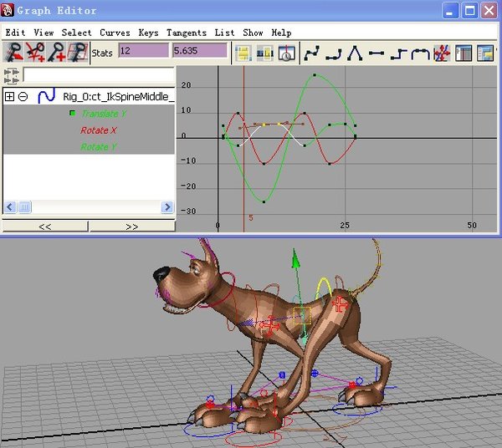502x448 pixels.
Task: Apply Plateau tangents icon
Action: [x=420, y=53]
